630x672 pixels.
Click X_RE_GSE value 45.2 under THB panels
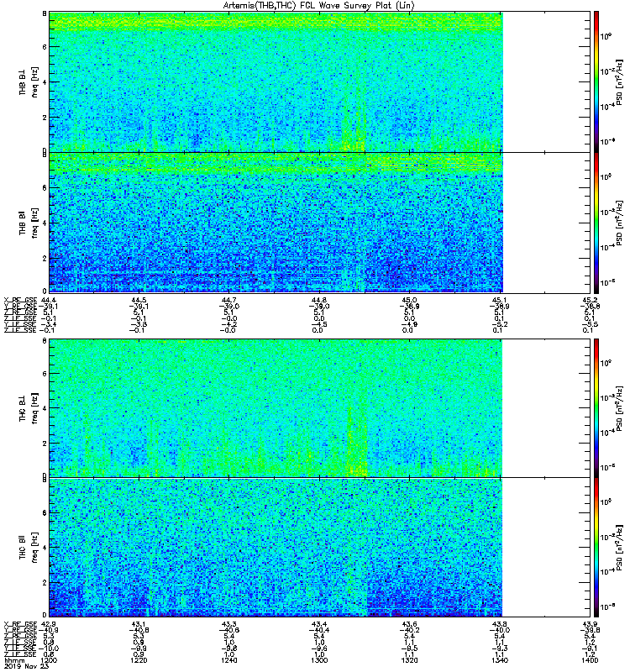(590, 300)
